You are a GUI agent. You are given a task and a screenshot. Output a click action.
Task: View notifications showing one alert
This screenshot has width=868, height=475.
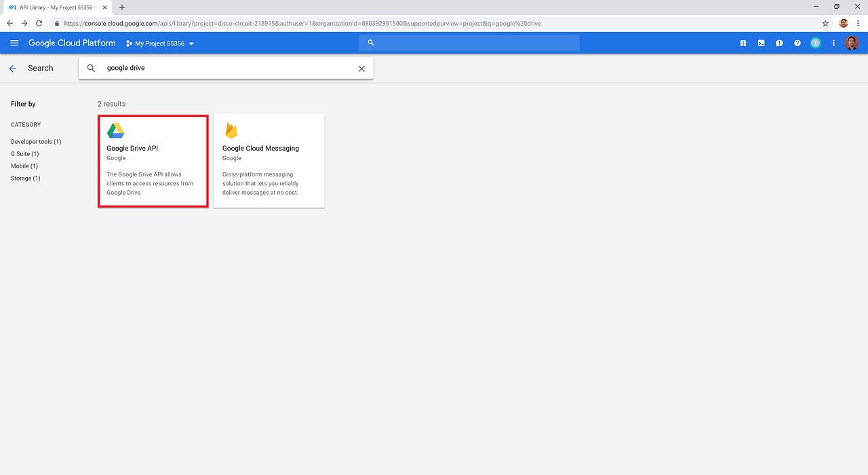pyautogui.click(x=815, y=43)
